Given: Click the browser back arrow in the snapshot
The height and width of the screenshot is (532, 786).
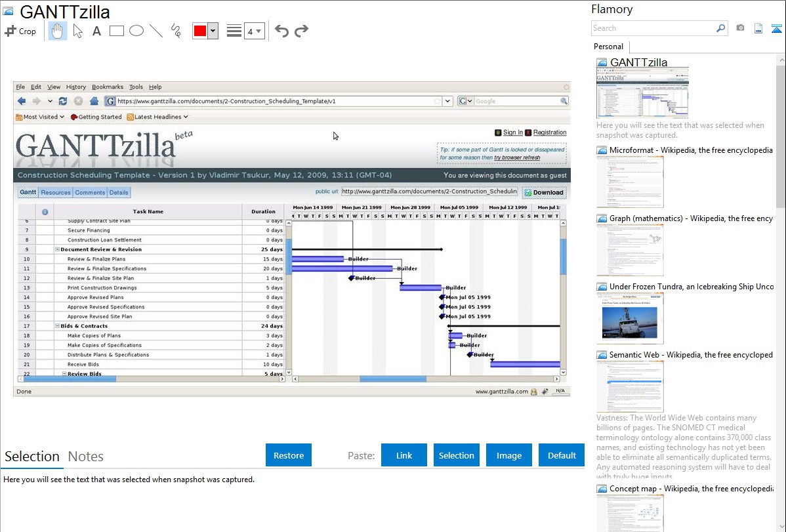Looking at the screenshot, I should (x=22, y=101).
